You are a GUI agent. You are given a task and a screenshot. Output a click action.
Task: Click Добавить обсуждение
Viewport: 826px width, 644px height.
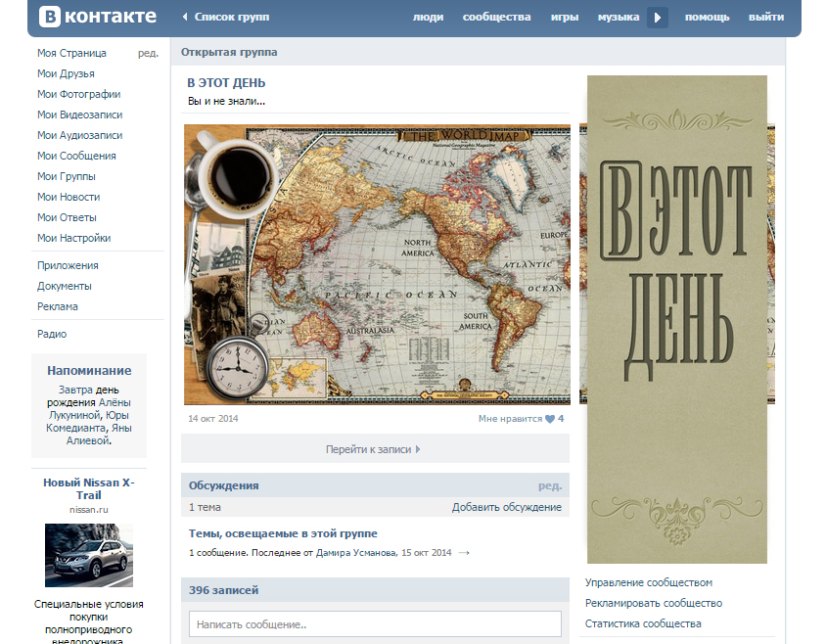click(507, 507)
